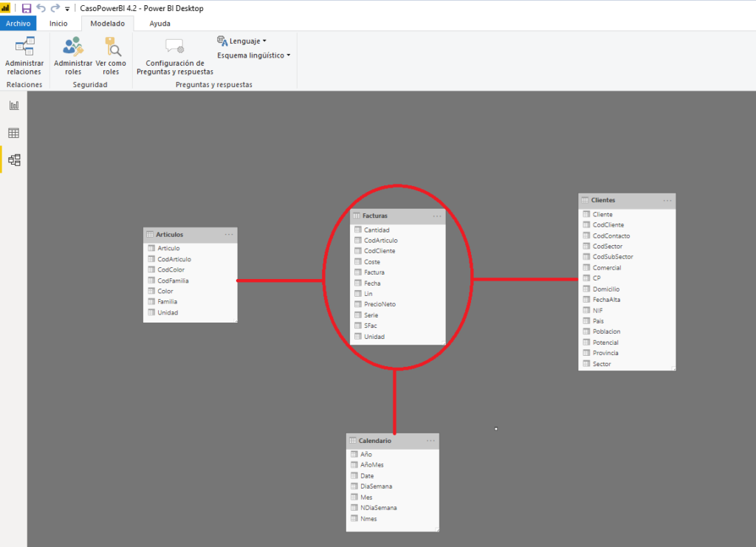Click the Undo arrow icon
The width and height of the screenshot is (756, 547).
[x=41, y=7]
